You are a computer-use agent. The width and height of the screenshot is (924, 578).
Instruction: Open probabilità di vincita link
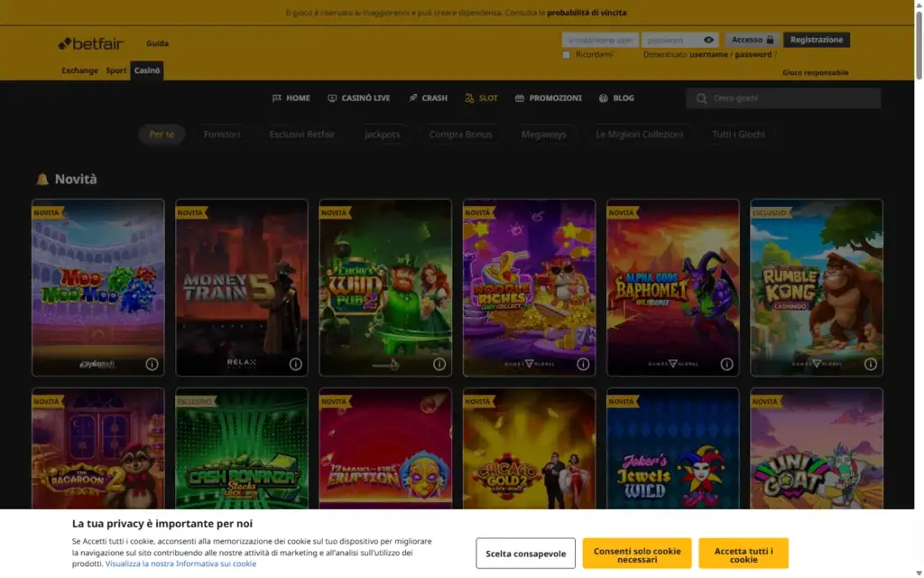(x=587, y=13)
